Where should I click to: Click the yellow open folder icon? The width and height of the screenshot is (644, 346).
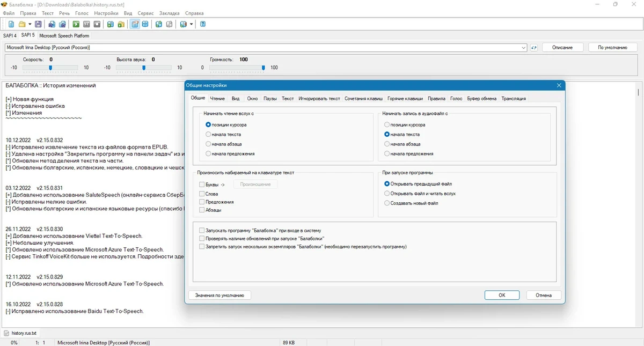click(x=23, y=24)
